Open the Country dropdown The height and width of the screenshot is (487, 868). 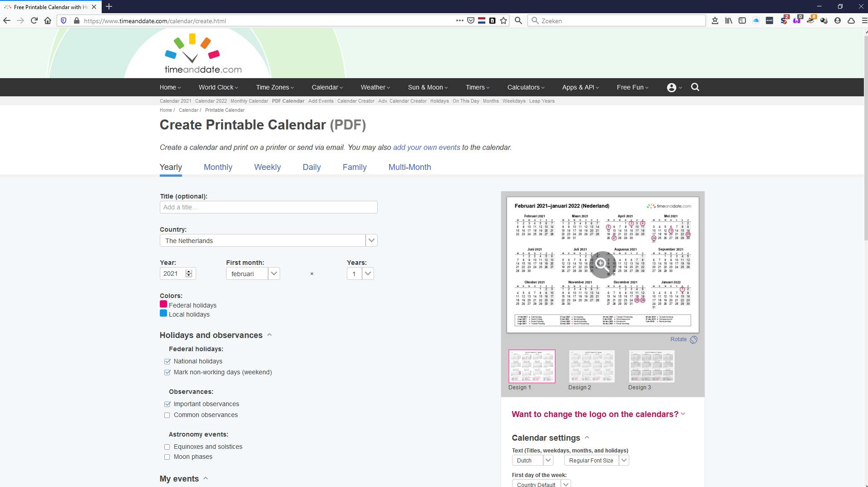268,240
